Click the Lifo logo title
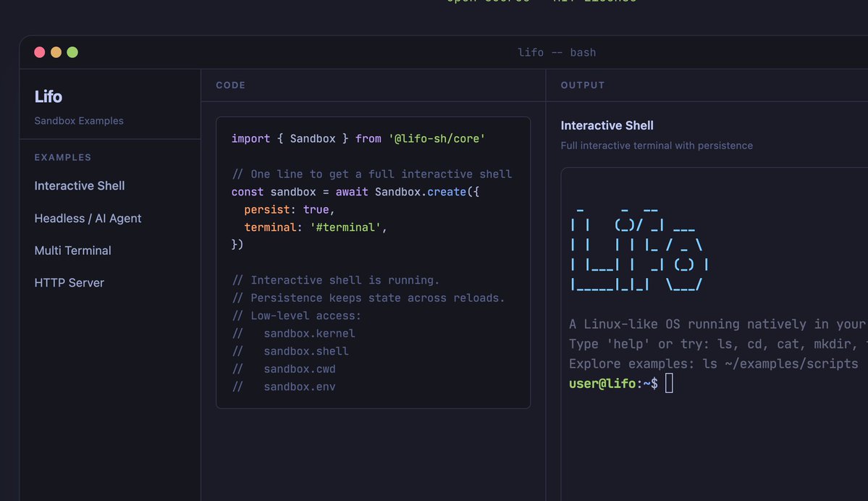Viewport: 868px width, 501px height. coord(49,97)
